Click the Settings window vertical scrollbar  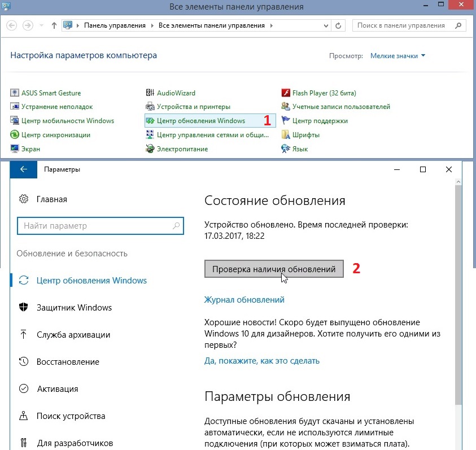tap(458, 295)
